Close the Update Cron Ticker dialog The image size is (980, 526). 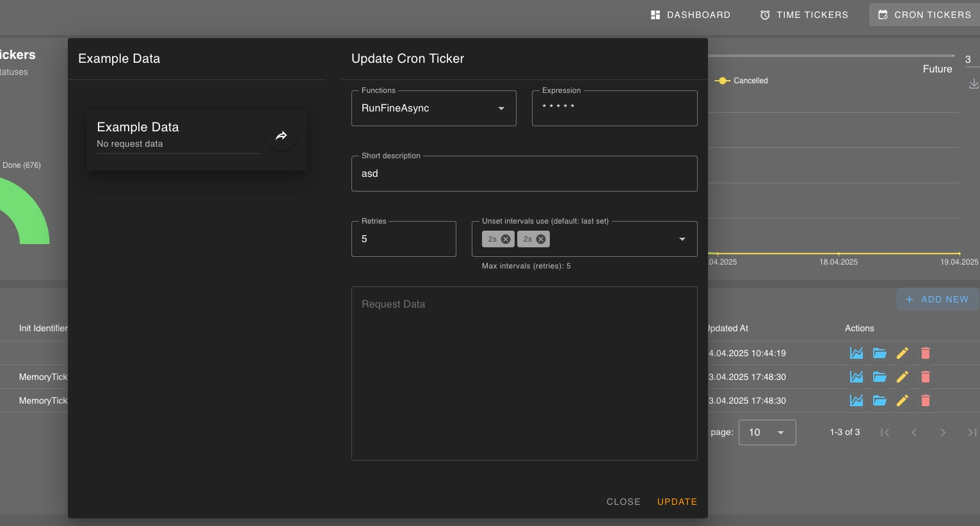point(623,502)
